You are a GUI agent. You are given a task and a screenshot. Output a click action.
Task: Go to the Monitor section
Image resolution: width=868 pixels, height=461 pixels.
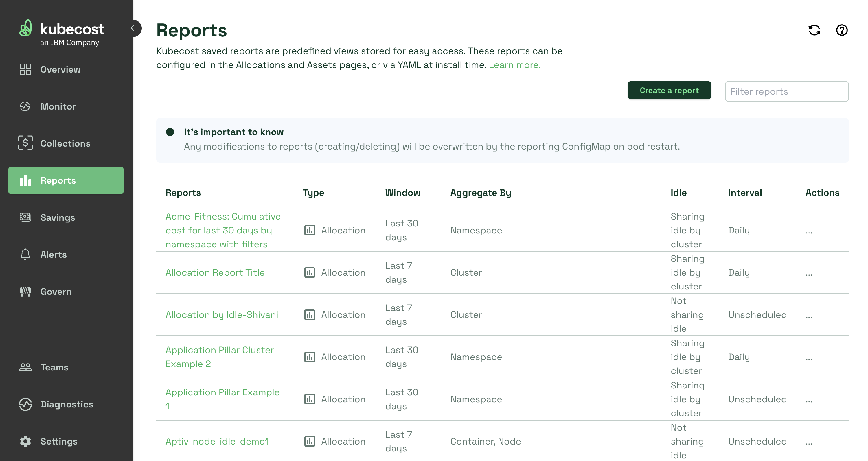click(58, 106)
